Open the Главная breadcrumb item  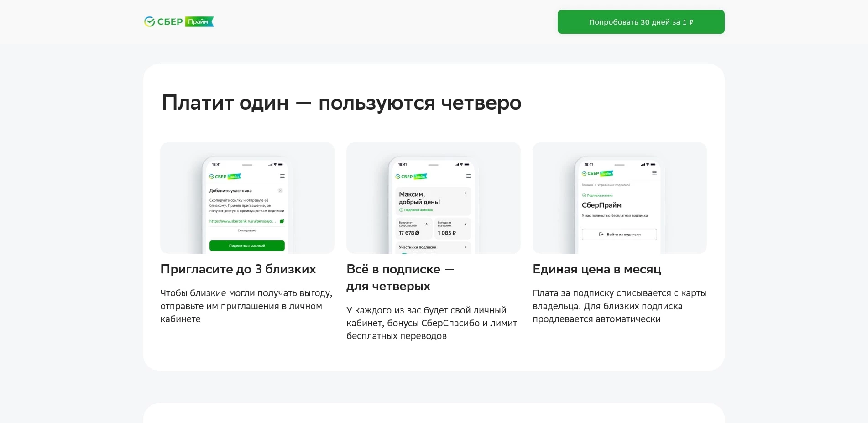point(587,185)
